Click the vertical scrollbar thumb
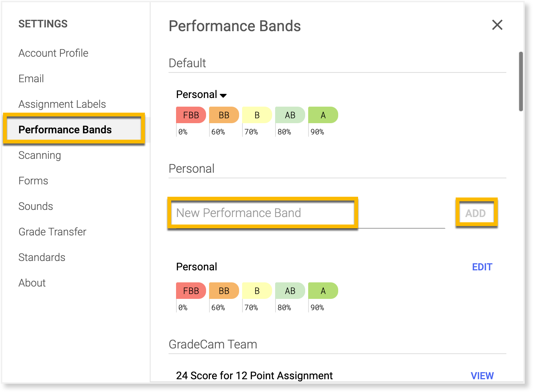The image size is (533, 392). click(x=521, y=81)
